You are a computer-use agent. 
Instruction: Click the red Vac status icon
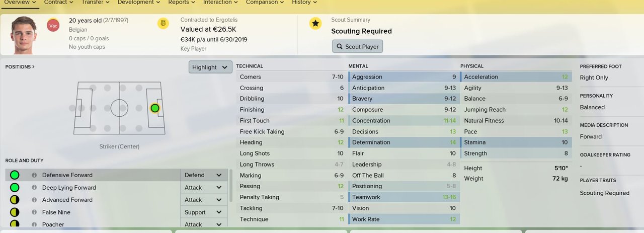pyautogui.click(x=52, y=25)
